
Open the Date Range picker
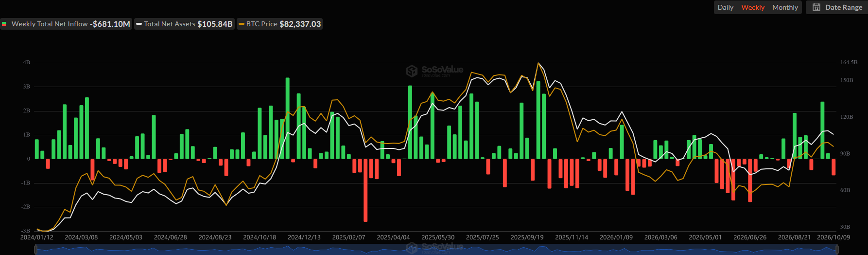pyautogui.click(x=837, y=7)
